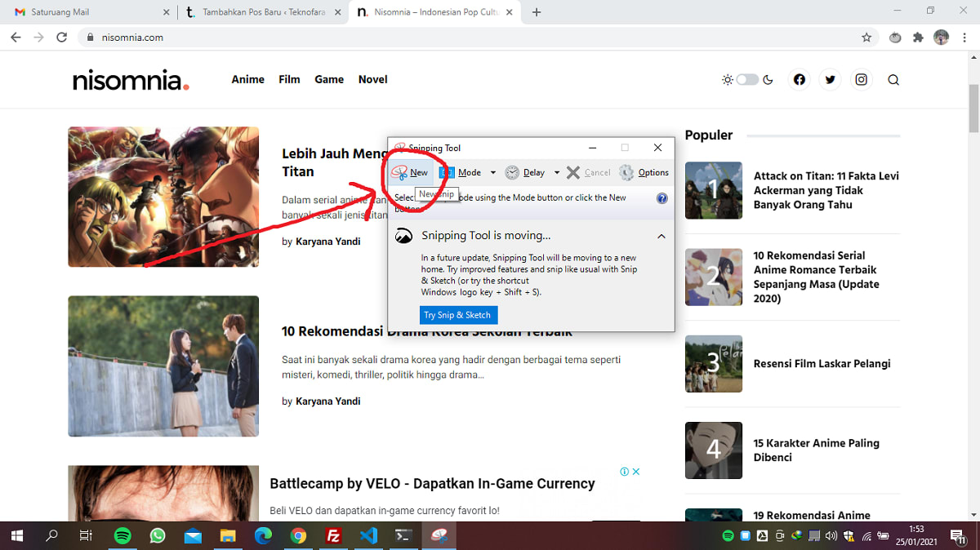Open 'Attack on Titan: 11 Fakta Levi Ackerman' link
980x550 pixels.
(x=826, y=190)
